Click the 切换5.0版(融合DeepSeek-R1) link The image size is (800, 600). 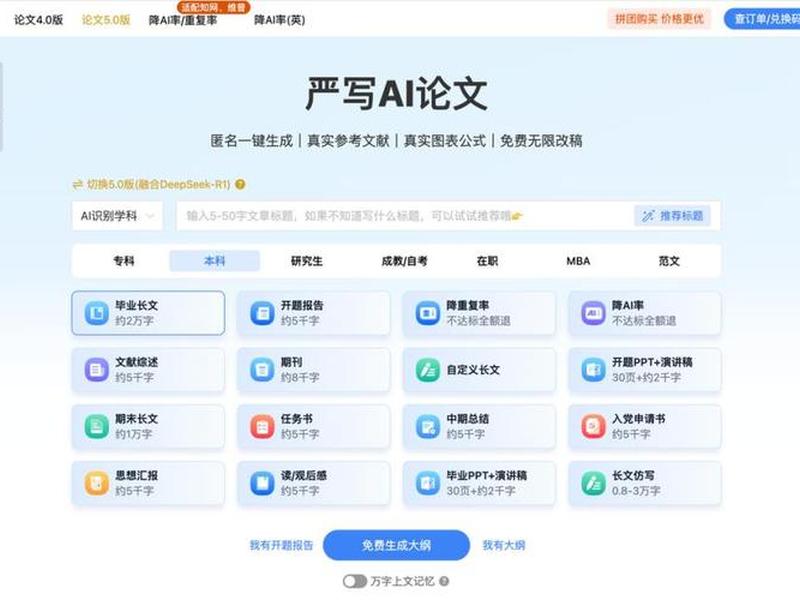pyautogui.click(x=158, y=184)
